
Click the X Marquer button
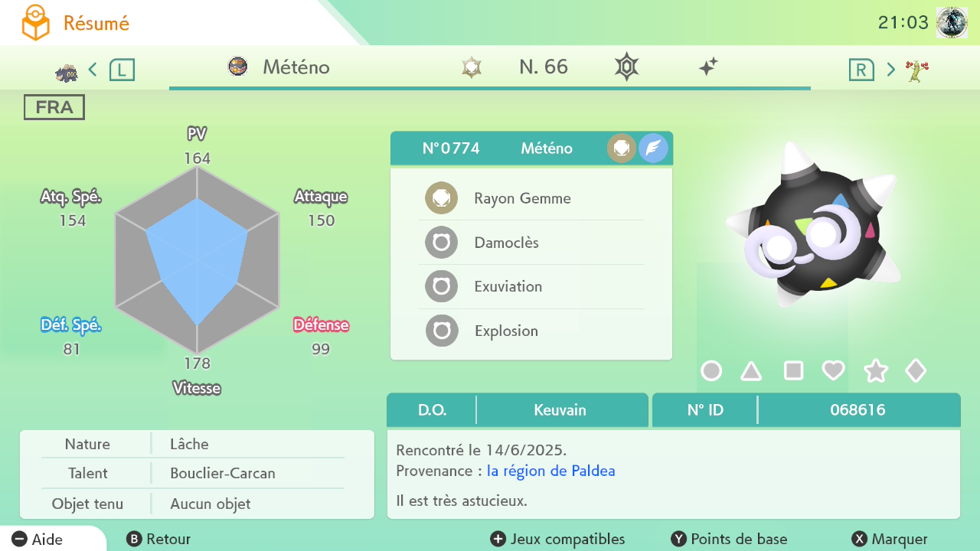coord(890,540)
